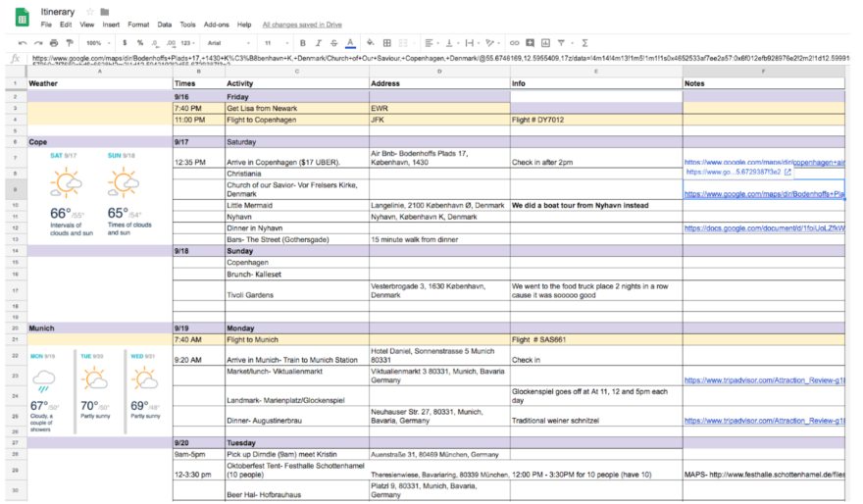The width and height of the screenshot is (863, 504).
Task: Click the print icon
Action: click(54, 43)
